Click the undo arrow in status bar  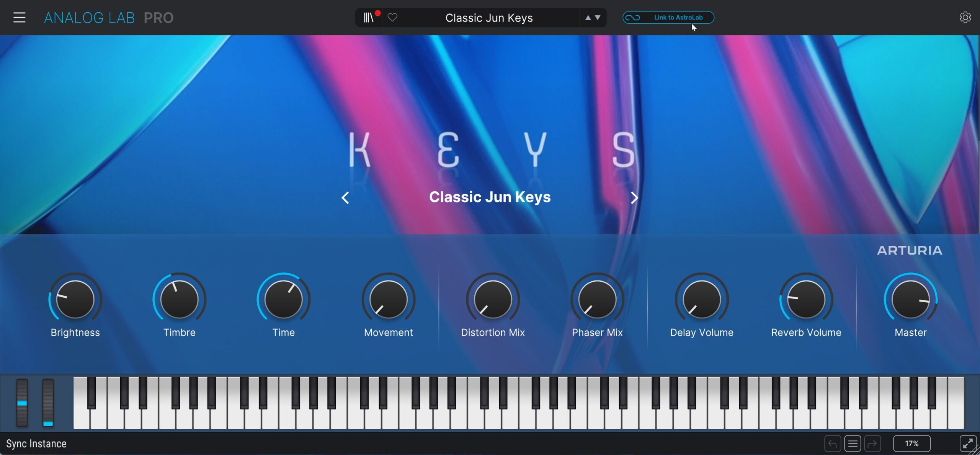(832, 444)
